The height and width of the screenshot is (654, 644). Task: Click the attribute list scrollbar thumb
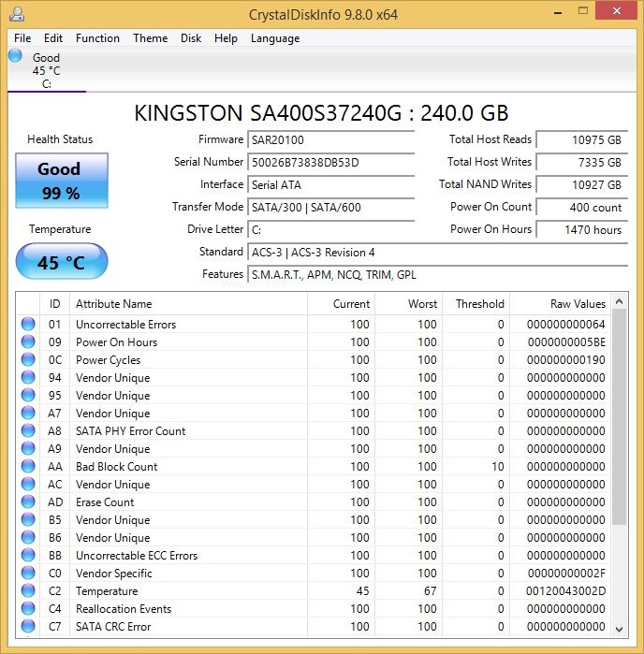pyautogui.click(x=620, y=416)
